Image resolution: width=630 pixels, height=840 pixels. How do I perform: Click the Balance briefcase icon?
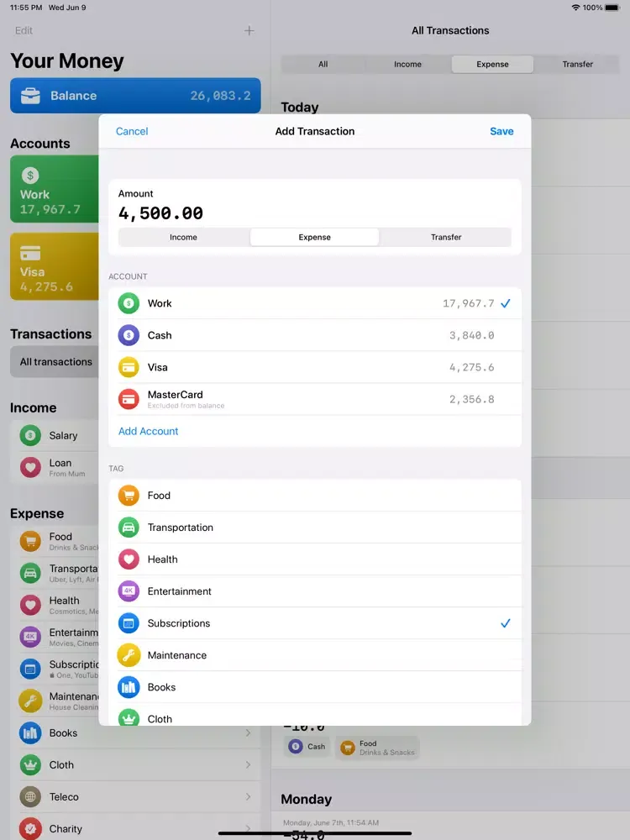point(30,96)
